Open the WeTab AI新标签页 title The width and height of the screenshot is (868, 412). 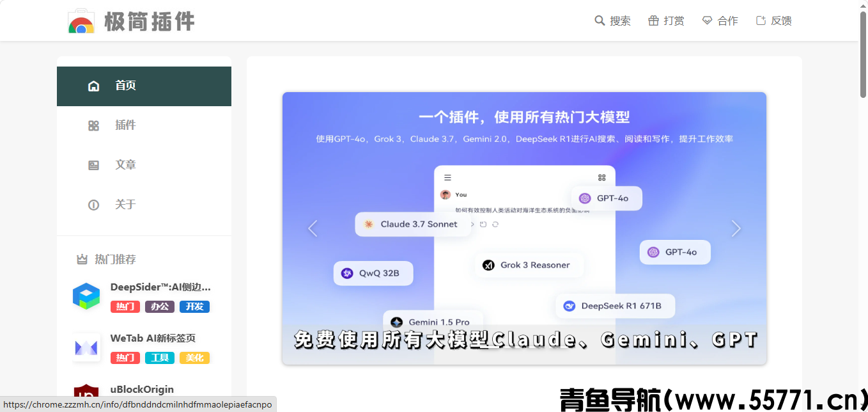pyautogui.click(x=153, y=338)
